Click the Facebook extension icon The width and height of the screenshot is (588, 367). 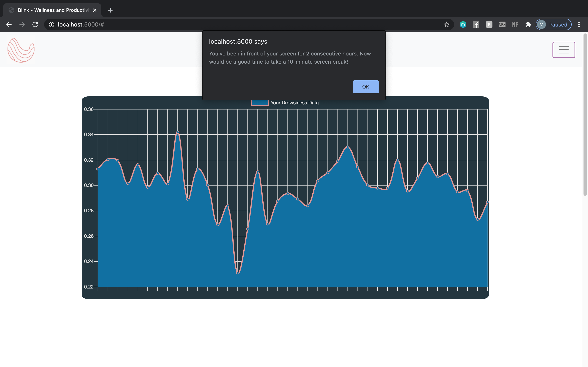(476, 24)
